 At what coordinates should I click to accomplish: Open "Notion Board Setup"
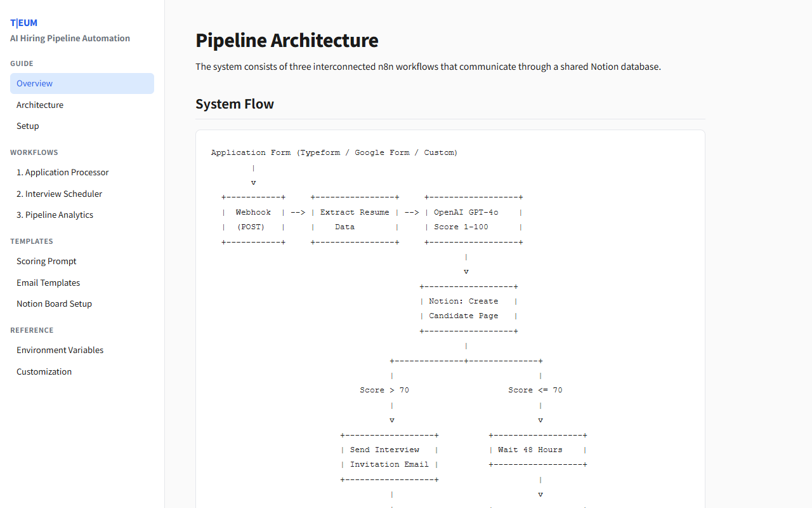(54, 304)
